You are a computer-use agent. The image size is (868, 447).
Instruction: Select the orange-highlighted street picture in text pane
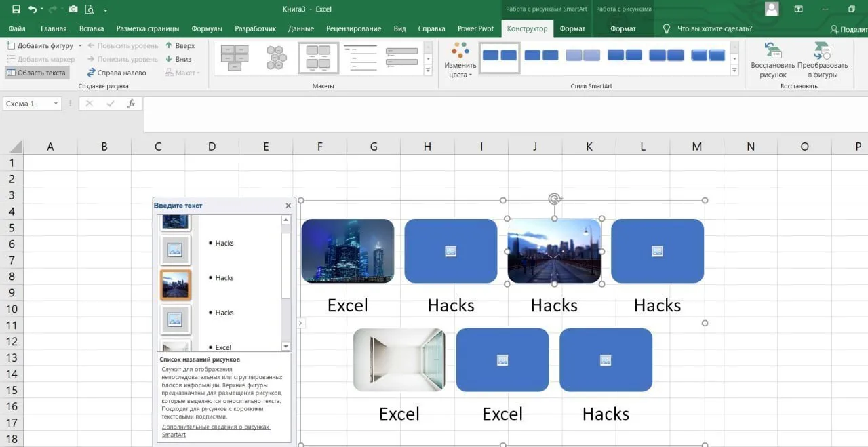[176, 285]
